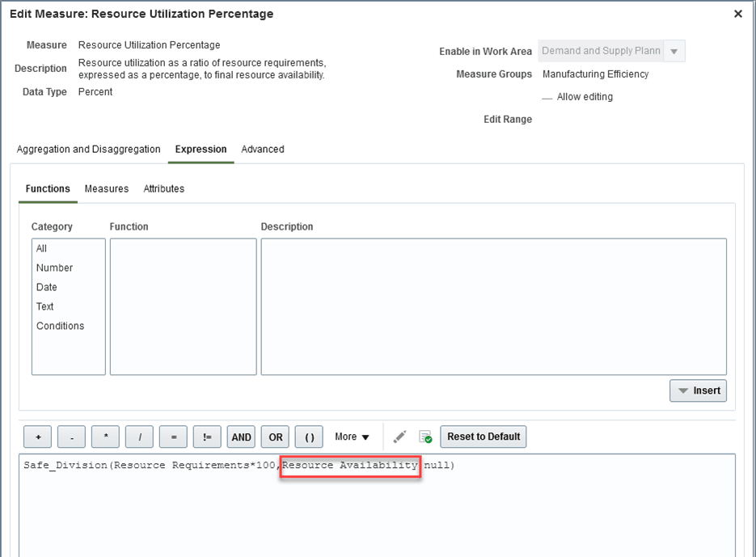Switch to the Advanced tab

tap(262, 150)
